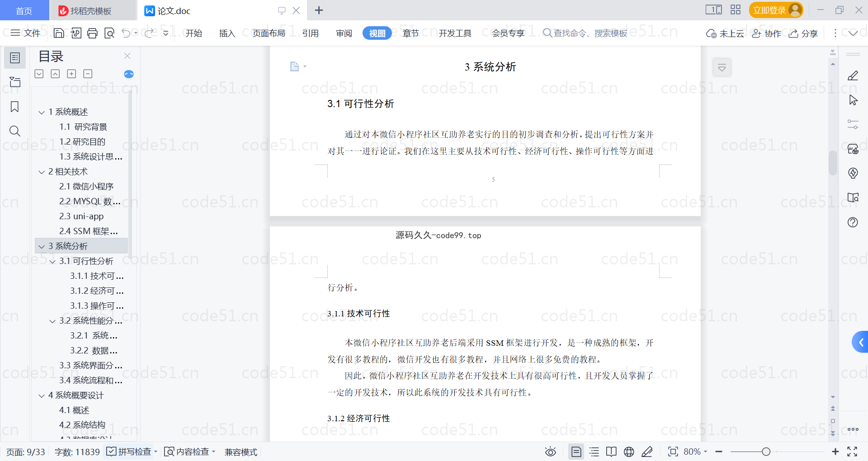
Task: Switch to outline view icon in status bar
Action: 594,452
